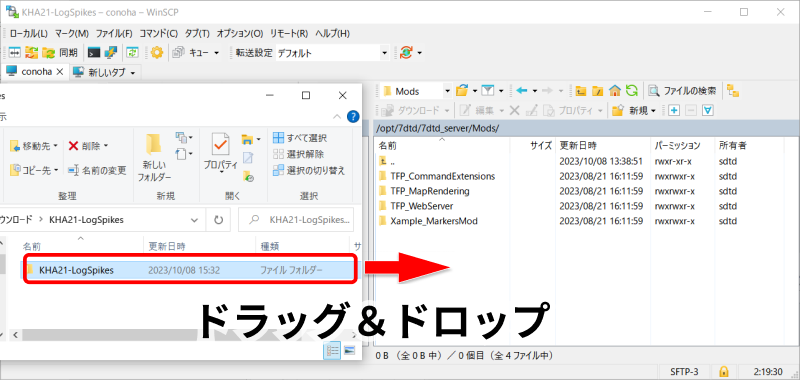Open the 新しいタブ new tab button
This screenshot has height=380, width=800.
(105, 72)
